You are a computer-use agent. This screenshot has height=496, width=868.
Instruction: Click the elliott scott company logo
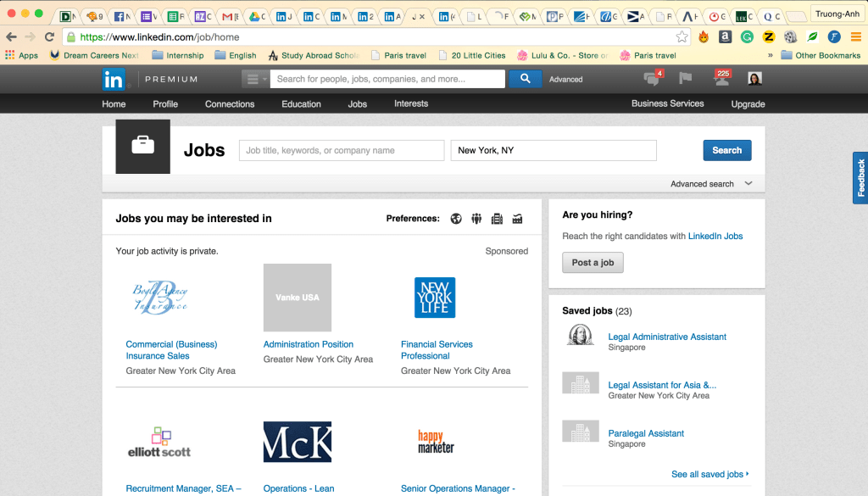pos(159,443)
